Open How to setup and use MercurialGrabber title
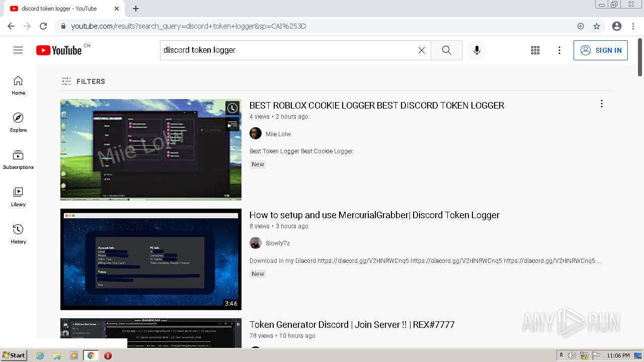Screen dimensions: 644x362 coord(374,215)
